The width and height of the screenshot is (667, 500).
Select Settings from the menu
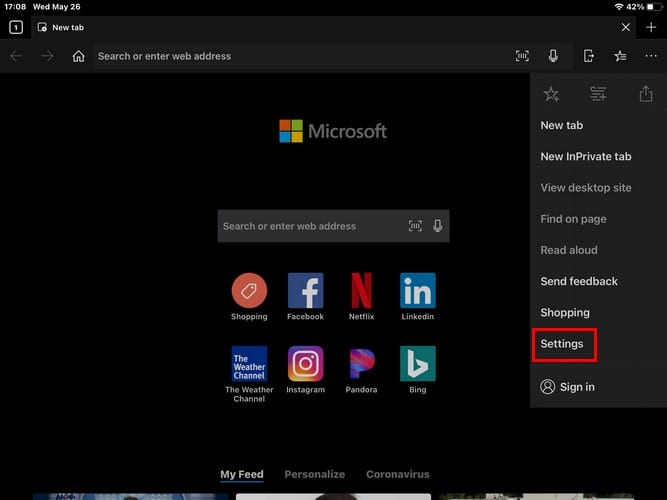click(x=562, y=344)
